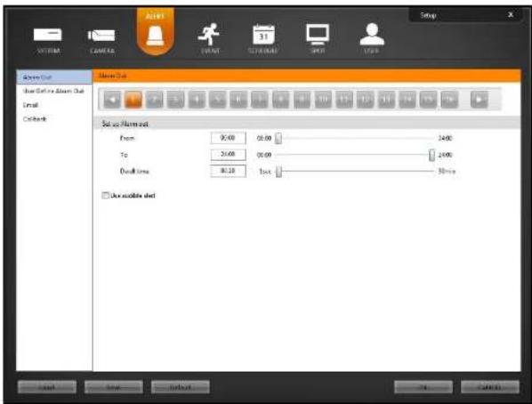Open the SCHEDULE calendar section
This screenshot has height=404, width=532.
point(263,38)
